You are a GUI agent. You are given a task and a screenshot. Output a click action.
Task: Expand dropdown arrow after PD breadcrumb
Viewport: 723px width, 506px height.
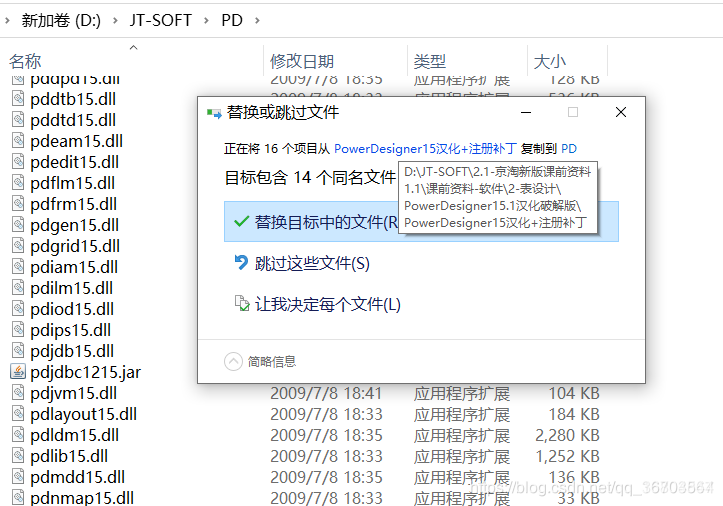point(257,20)
